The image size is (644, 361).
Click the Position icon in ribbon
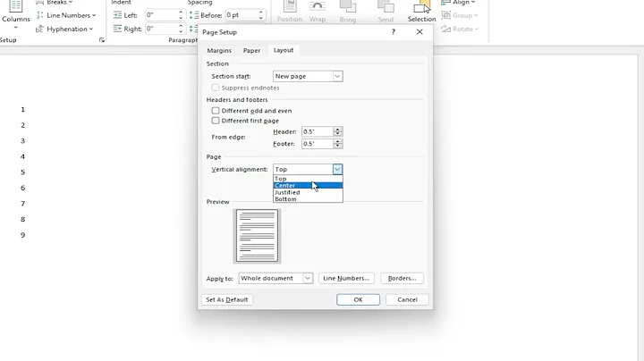click(290, 12)
